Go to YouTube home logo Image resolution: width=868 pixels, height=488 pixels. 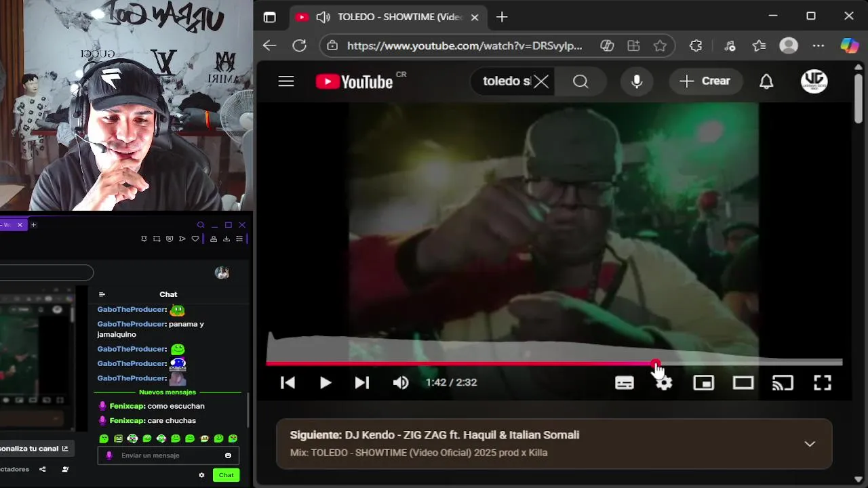[x=354, y=81]
